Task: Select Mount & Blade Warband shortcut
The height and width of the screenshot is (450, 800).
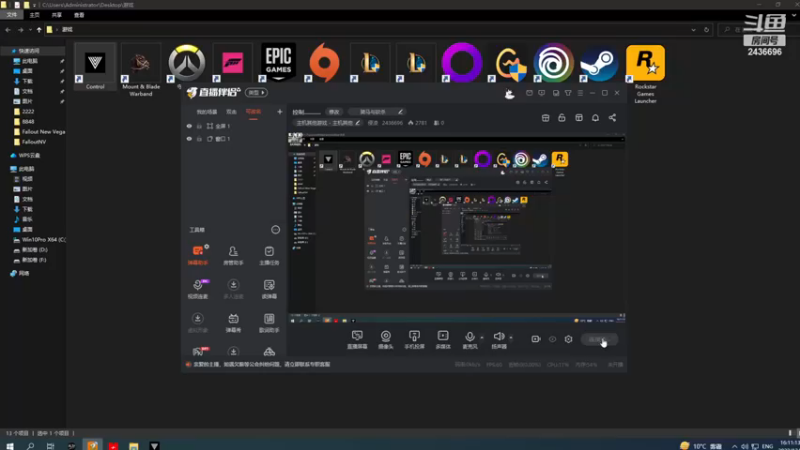Action: coord(141,70)
